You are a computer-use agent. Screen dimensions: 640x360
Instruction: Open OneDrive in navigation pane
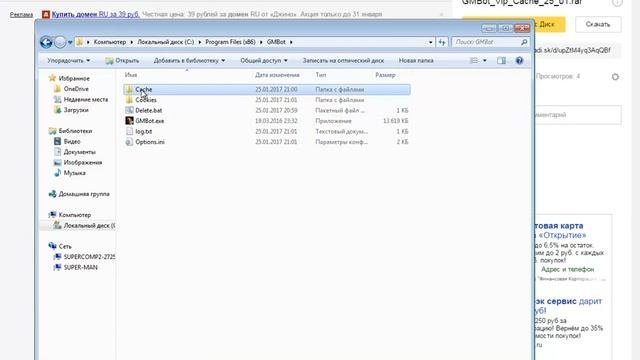76,89
